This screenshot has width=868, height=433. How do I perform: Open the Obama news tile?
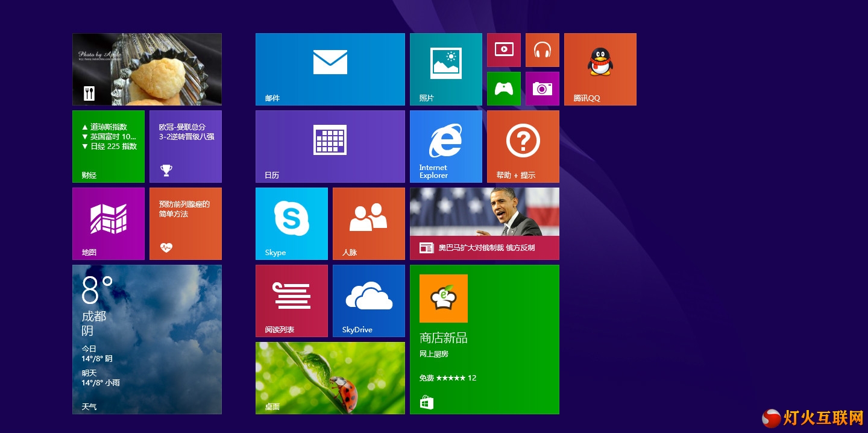pyautogui.click(x=485, y=224)
